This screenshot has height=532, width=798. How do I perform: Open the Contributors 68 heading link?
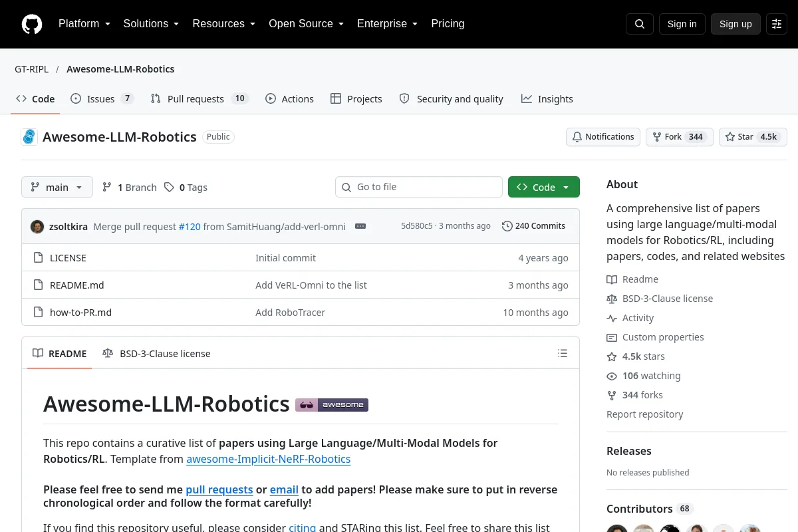650,509
